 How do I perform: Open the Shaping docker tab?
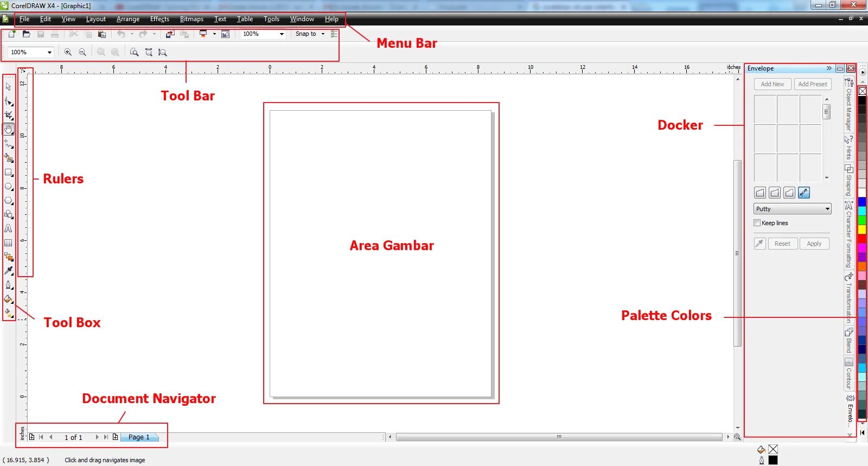848,180
